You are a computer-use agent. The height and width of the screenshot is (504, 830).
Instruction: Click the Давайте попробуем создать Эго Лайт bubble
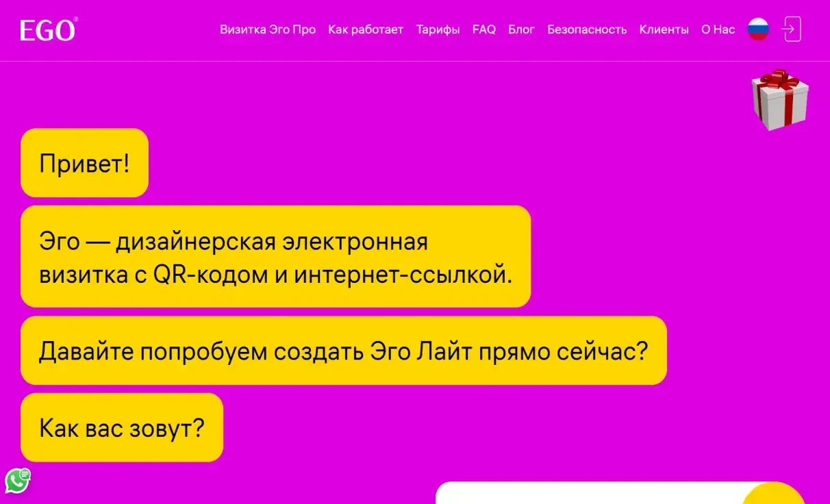pos(344,351)
